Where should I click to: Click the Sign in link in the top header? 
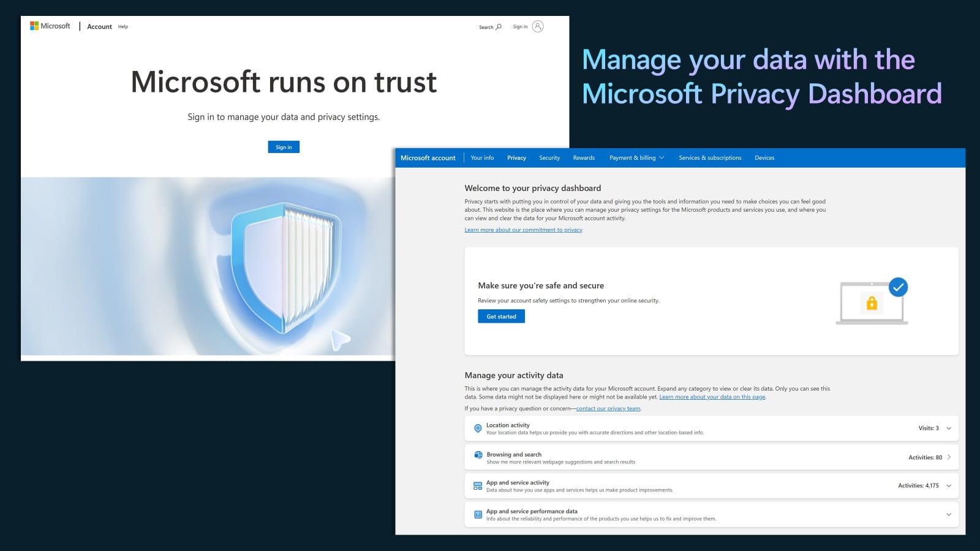[x=520, y=27]
